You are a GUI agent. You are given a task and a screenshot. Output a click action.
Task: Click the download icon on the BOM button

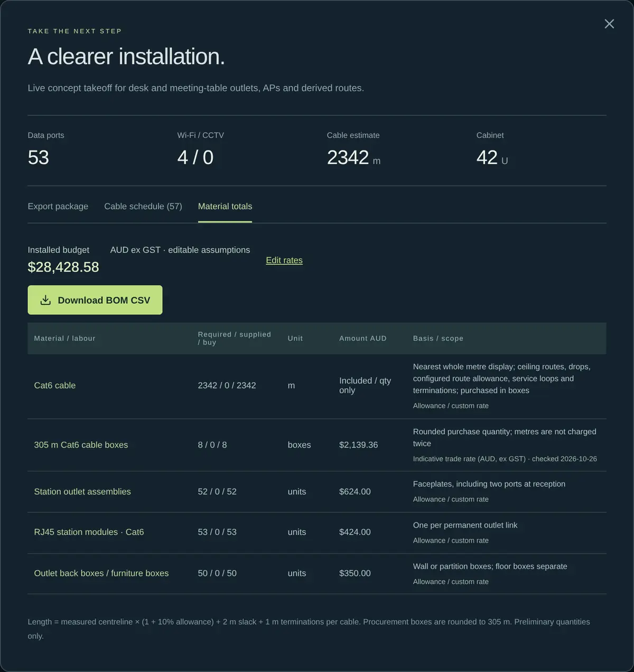tap(46, 300)
